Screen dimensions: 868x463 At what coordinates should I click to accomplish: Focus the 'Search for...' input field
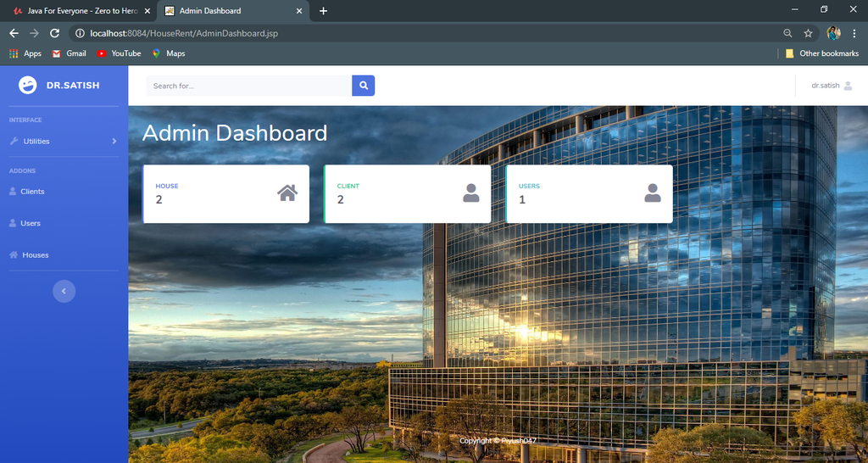249,86
